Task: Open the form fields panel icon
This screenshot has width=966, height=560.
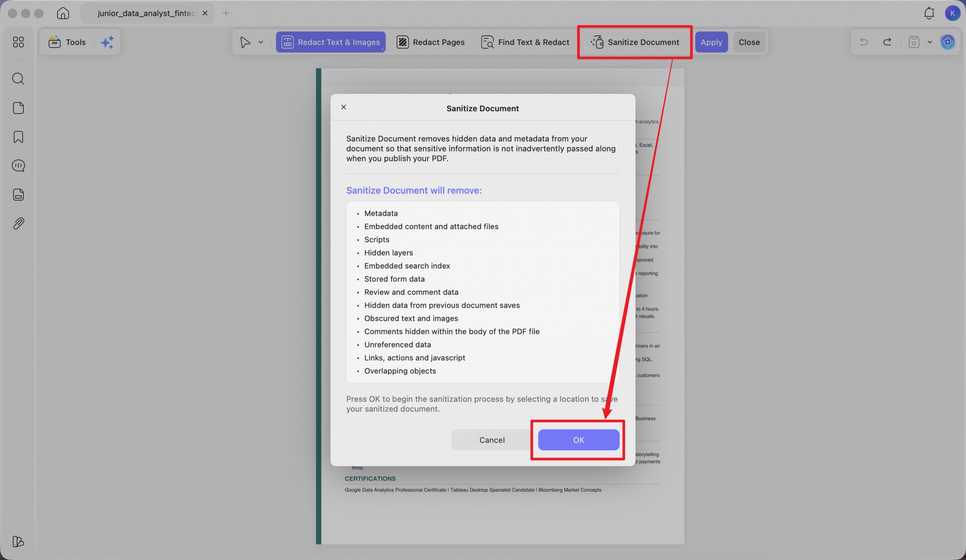Action: [x=18, y=195]
